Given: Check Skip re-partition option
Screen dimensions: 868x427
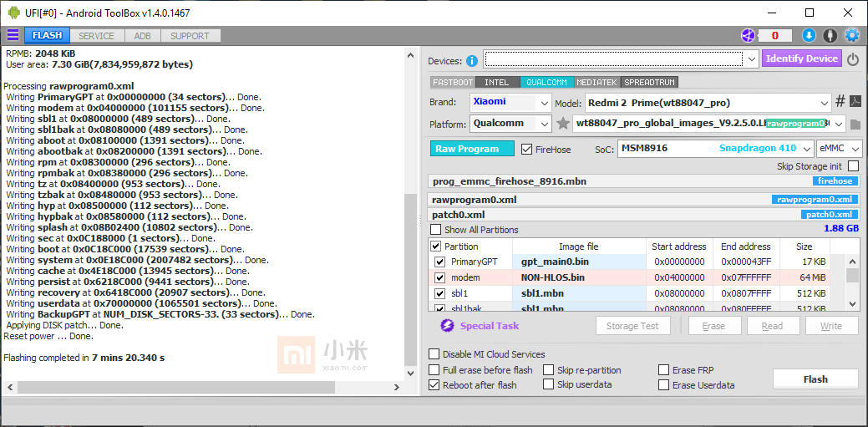Looking at the screenshot, I should [x=549, y=369].
